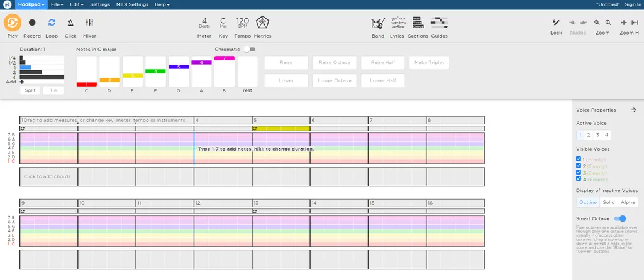Open the Band instruments selector
Viewport: 644px width, 280px height.
[x=377, y=23]
